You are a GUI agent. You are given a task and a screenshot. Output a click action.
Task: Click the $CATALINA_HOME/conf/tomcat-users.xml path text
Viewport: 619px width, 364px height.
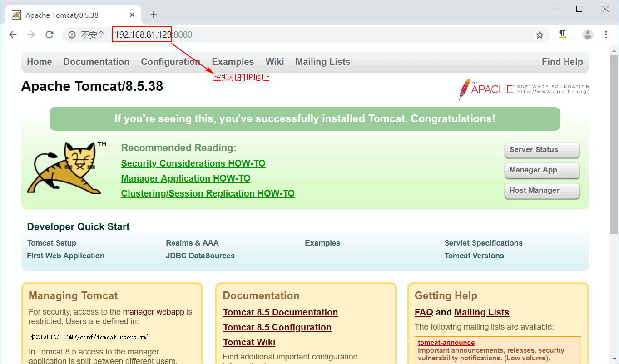[90, 337]
